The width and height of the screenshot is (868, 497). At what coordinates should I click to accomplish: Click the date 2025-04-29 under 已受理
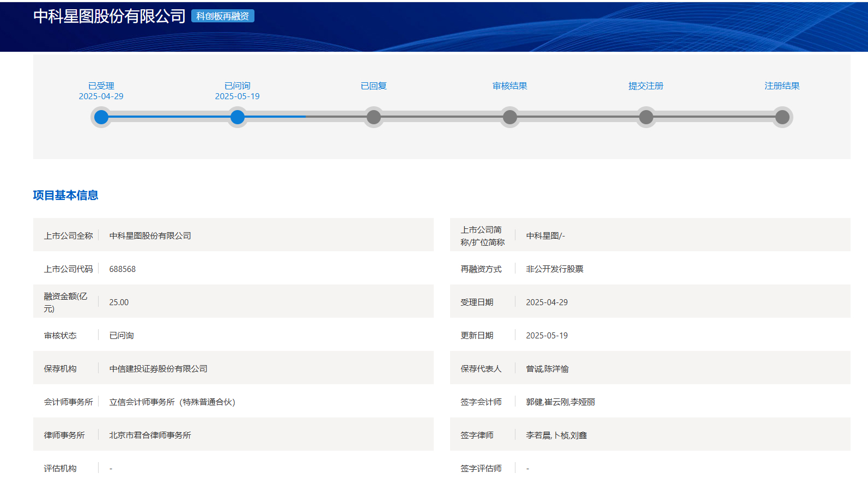pyautogui.click(x=101, y=96)
